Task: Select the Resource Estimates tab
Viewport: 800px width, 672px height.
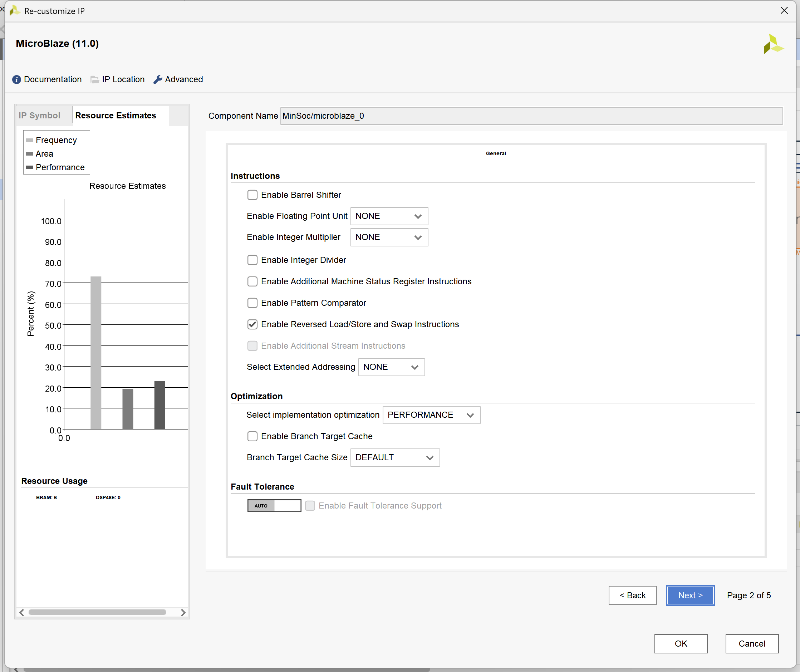Action: pyautogui.click(x=116, y=116)
